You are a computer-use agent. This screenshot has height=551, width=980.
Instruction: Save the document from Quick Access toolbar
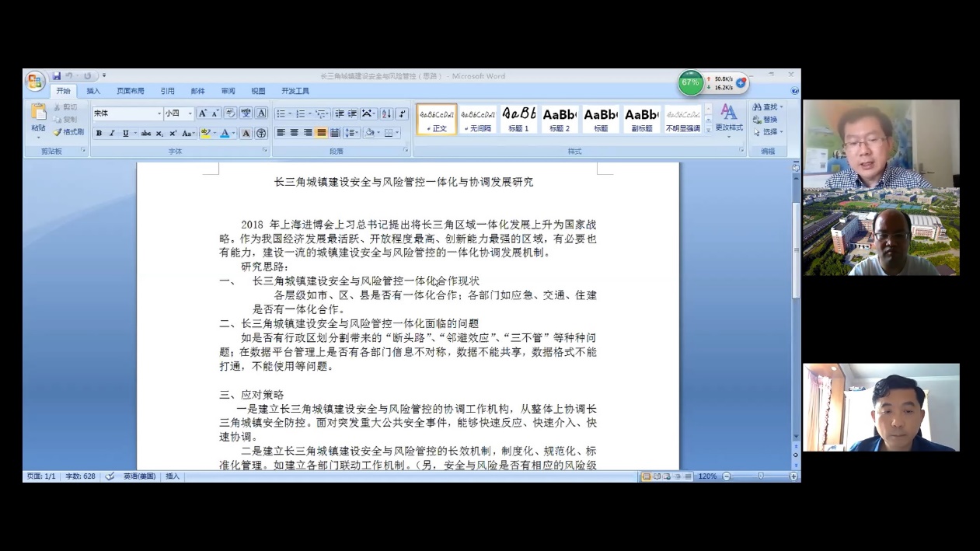click(57, 76)
